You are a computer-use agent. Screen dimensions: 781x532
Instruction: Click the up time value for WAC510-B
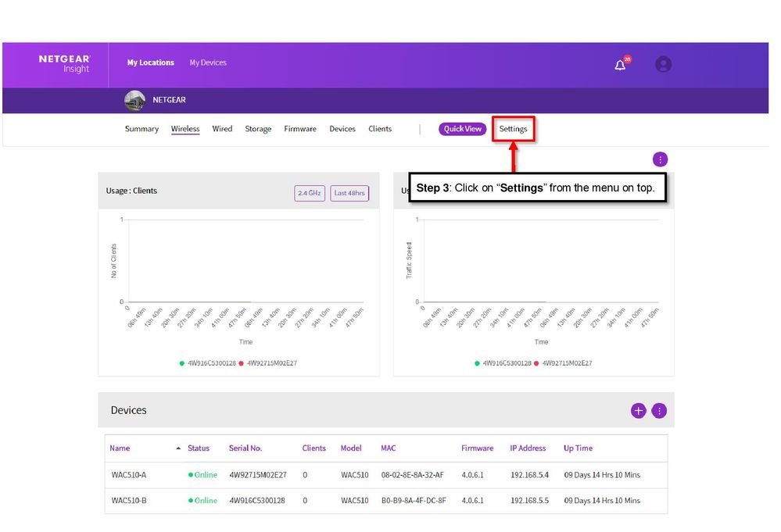602,501
